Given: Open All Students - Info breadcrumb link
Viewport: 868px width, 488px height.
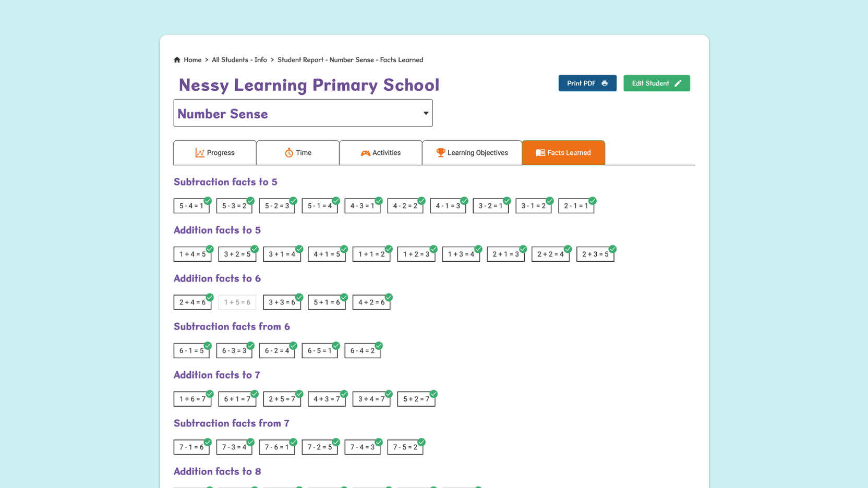Looking at the screenshot, I should [239, 60].
